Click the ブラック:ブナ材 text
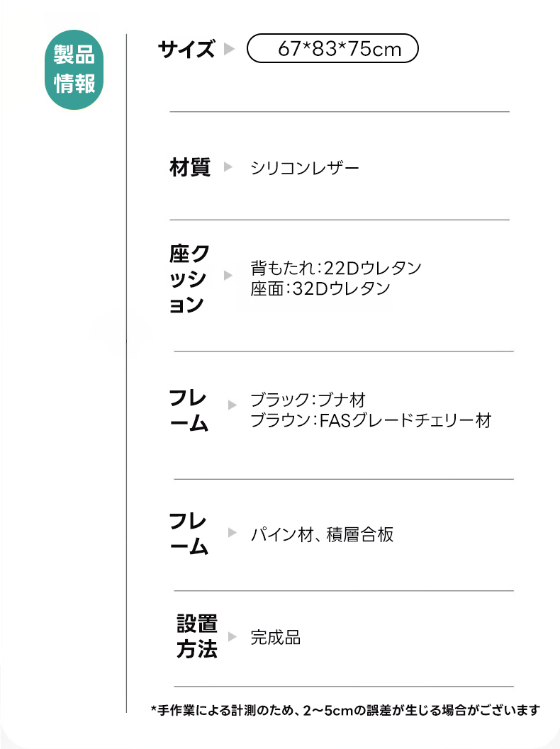The image size is (560, 749). (x=308, y=400)
